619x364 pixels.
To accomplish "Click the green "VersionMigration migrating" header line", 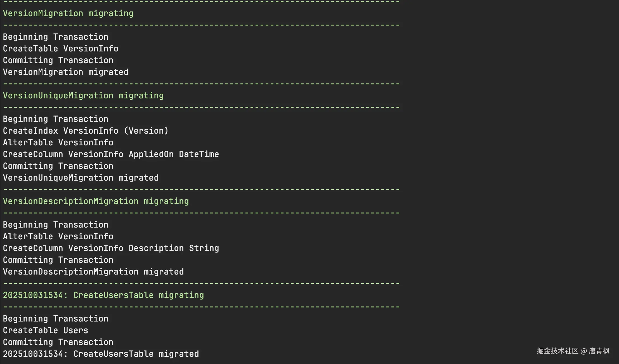I will (x=68, y=13).
